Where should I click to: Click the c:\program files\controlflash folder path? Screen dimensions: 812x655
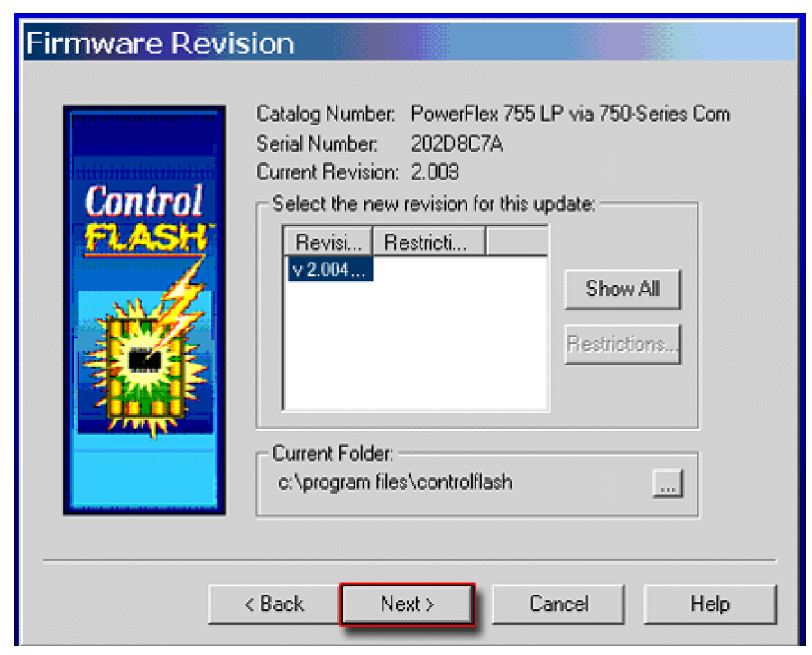coord(395,483)
